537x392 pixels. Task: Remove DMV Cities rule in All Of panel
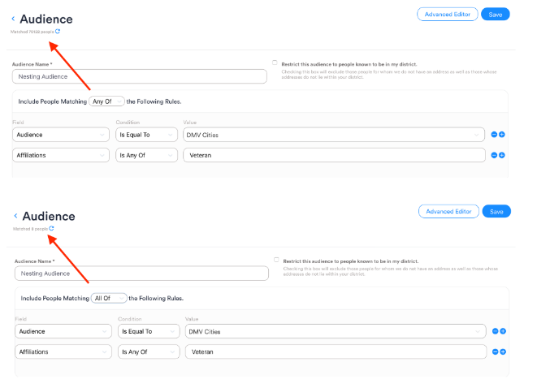click(x=496, y=331)
